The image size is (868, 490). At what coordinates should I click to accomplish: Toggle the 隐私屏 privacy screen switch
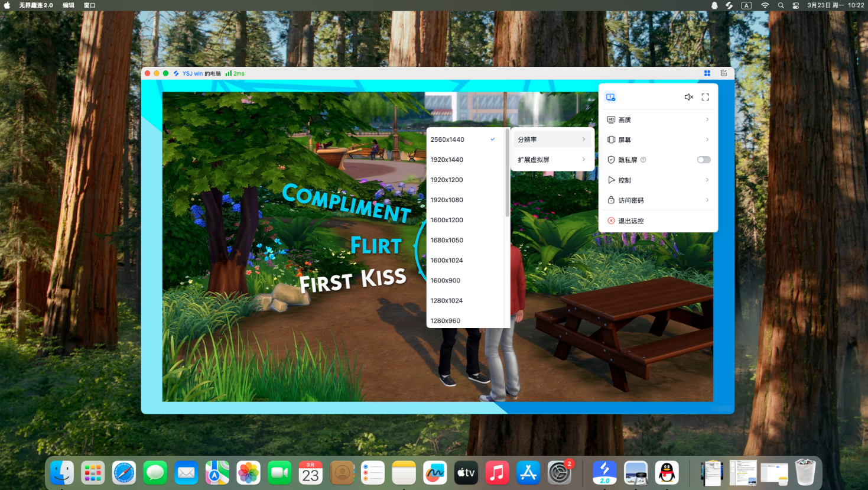703,160
